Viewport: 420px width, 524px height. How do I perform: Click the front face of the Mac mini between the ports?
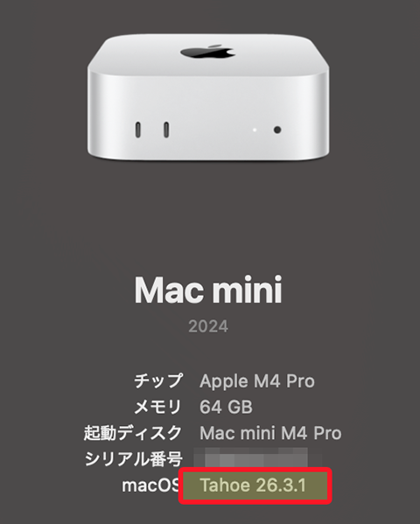click(x=211, y=130)
